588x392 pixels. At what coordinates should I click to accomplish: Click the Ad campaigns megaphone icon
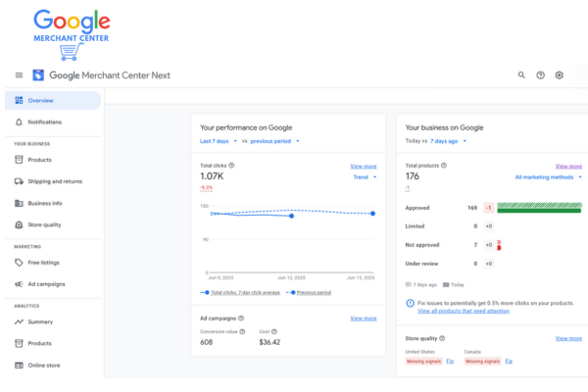19,284
